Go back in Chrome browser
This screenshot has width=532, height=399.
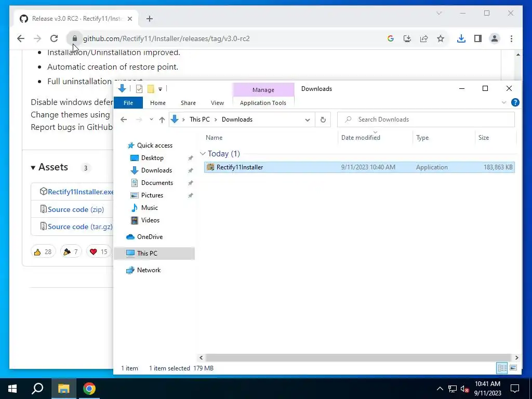pos(21,38)
